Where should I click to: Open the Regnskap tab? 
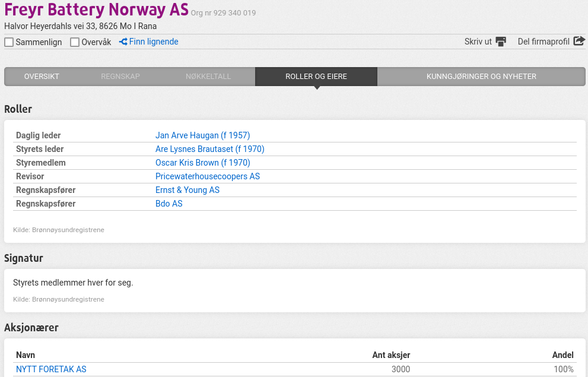pos(120,77)
